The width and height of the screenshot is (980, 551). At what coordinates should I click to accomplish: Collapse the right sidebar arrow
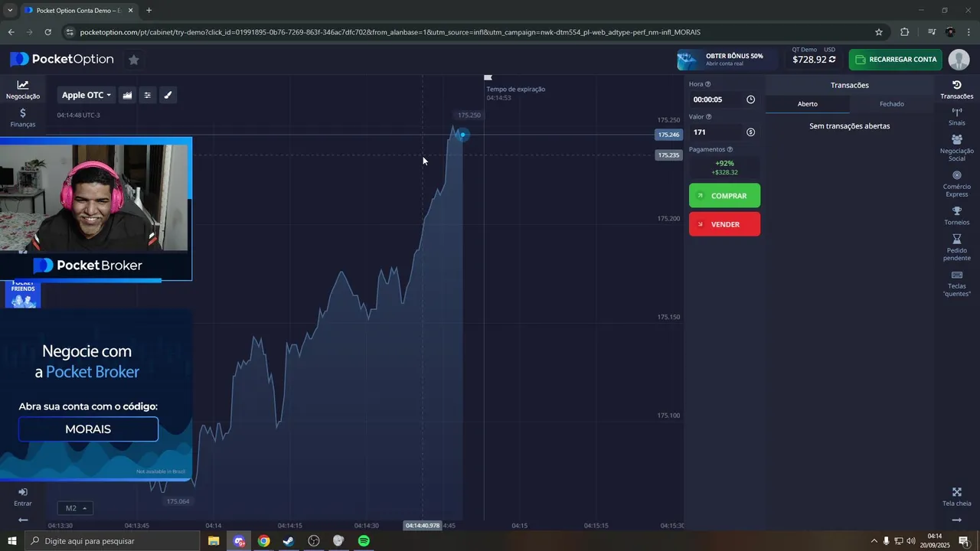click(957, 520)
